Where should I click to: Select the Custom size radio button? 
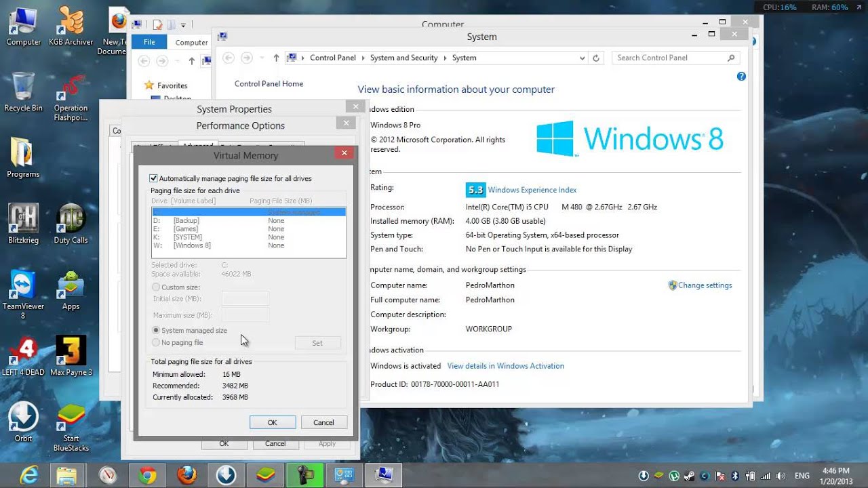point(156,287)
